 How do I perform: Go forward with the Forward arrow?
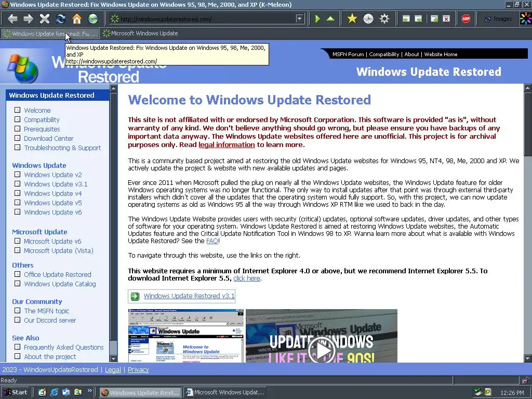29,19
